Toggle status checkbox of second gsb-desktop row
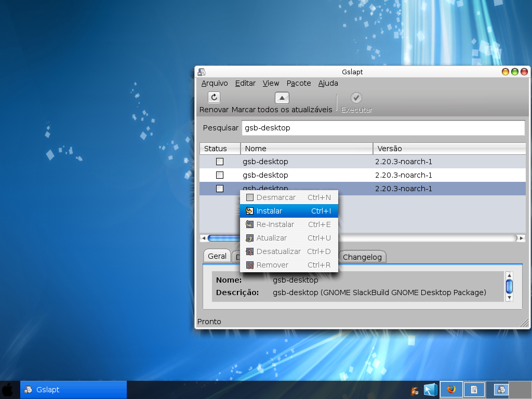532x399 pixels. click(220, 175)
